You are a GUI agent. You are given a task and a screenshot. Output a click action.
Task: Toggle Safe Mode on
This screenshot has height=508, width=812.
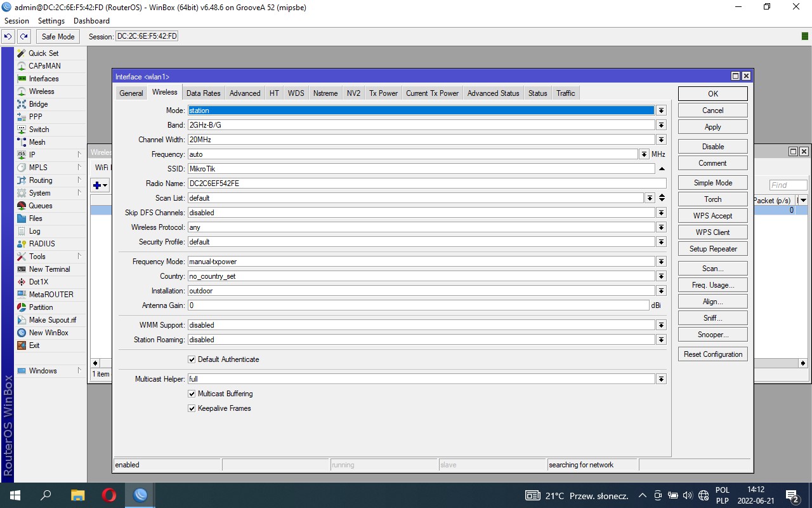coord(58,37)
